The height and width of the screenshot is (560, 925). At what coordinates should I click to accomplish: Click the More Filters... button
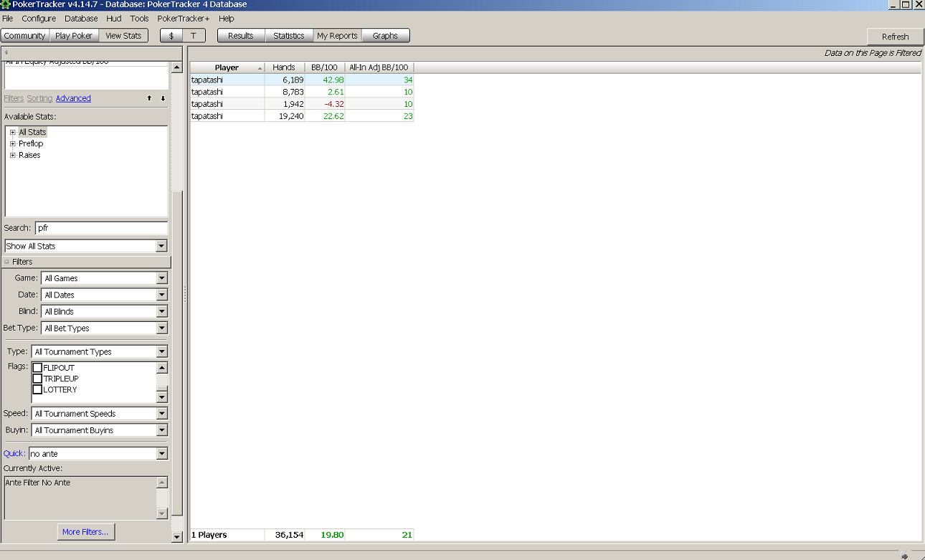(x=85, y=532)
